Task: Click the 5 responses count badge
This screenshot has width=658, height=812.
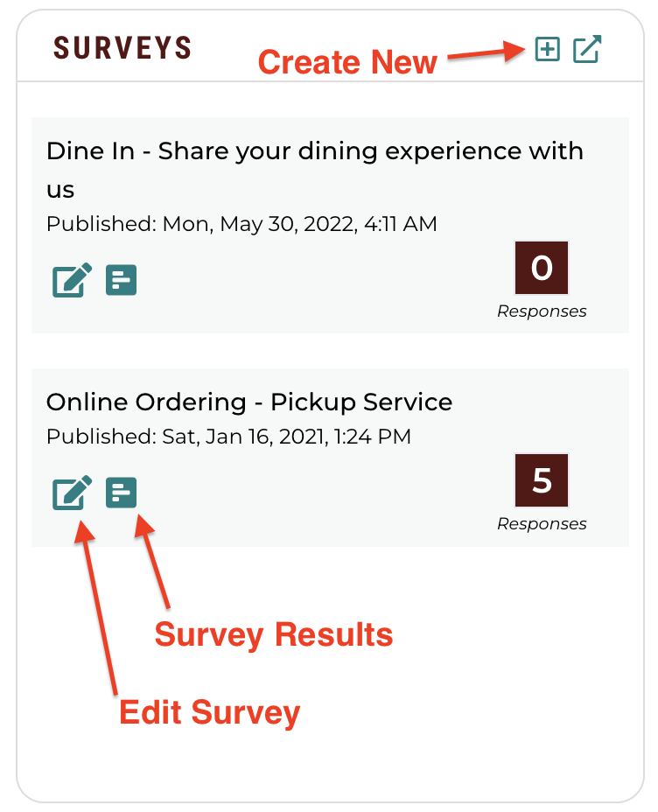Action: [542, 480]
